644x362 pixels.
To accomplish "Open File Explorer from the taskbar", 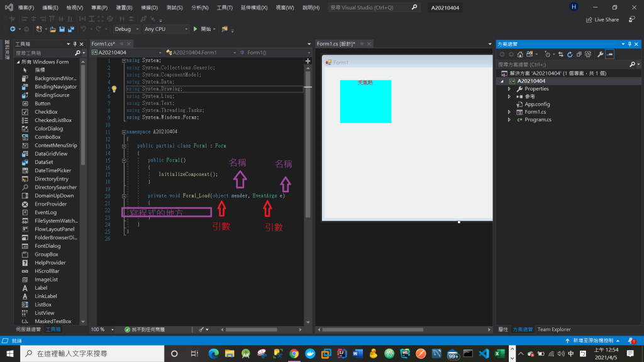I will coord(230,353).
